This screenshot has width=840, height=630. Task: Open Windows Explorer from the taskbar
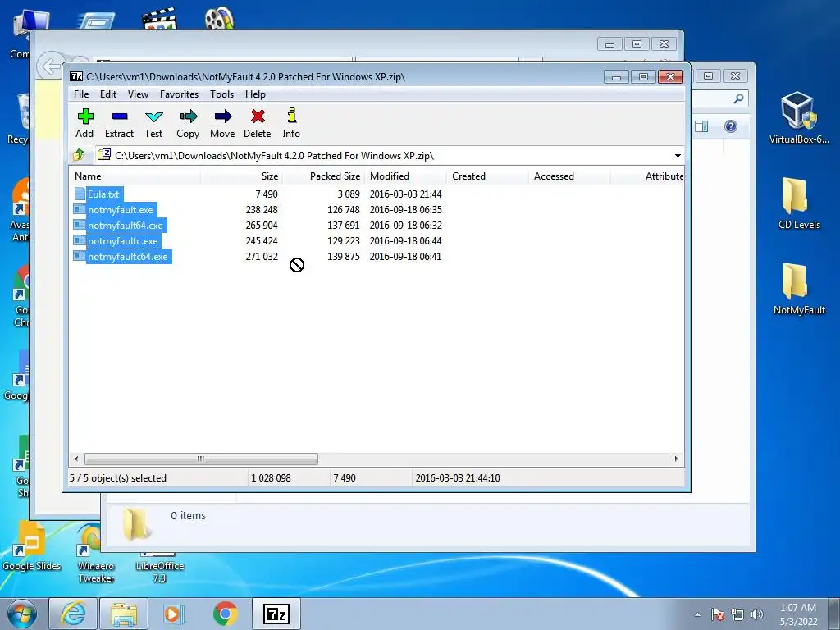tap(123, 614)
